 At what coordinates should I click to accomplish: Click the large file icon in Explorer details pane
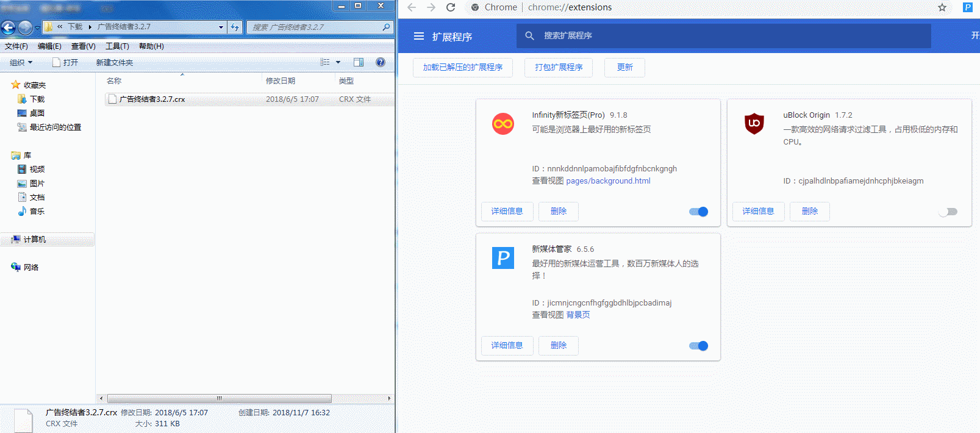[23, 420]
